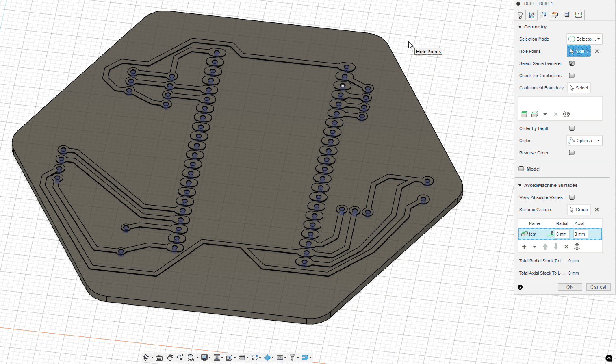
Task: Delete the selected geometry list item
Action: (x=556, y=114)
